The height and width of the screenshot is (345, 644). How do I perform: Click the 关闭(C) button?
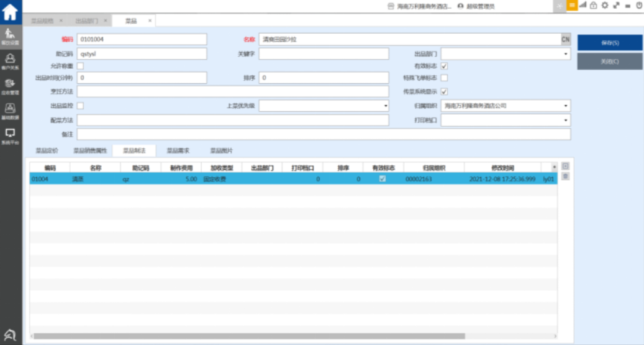point(610,62)
